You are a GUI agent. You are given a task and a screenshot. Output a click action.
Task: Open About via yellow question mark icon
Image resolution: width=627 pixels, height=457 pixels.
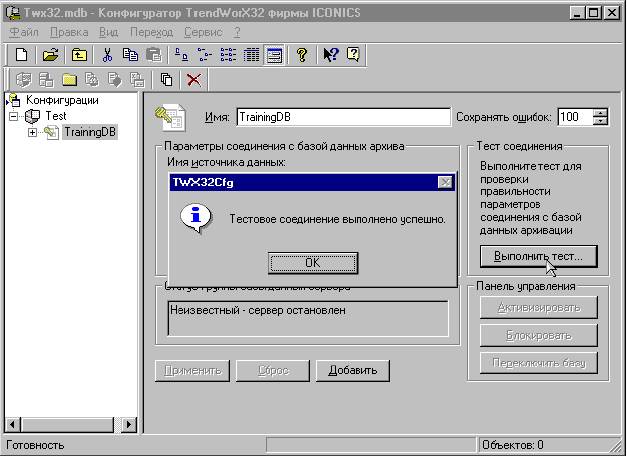pos(302,55)
